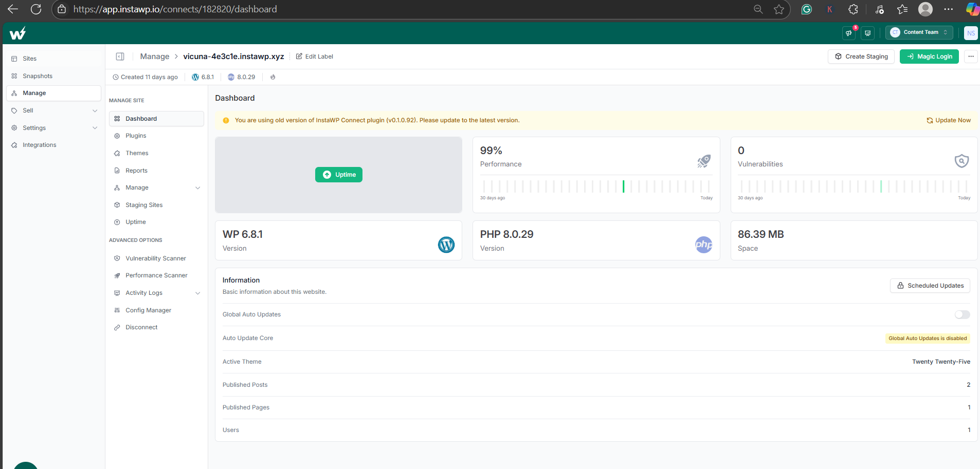Open Reports in Manage Site menu
The height and width of the screenshot is (469, 980).
[156, 171]
